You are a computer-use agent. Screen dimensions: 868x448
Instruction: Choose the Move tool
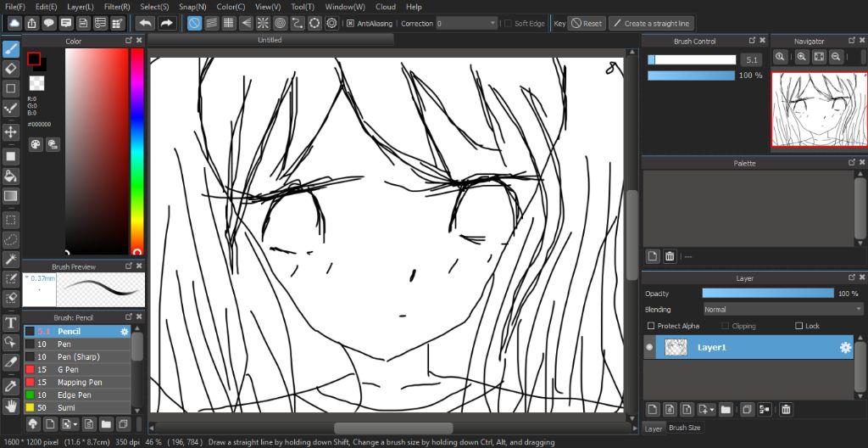pyautogui.click(x=10, y=132)
